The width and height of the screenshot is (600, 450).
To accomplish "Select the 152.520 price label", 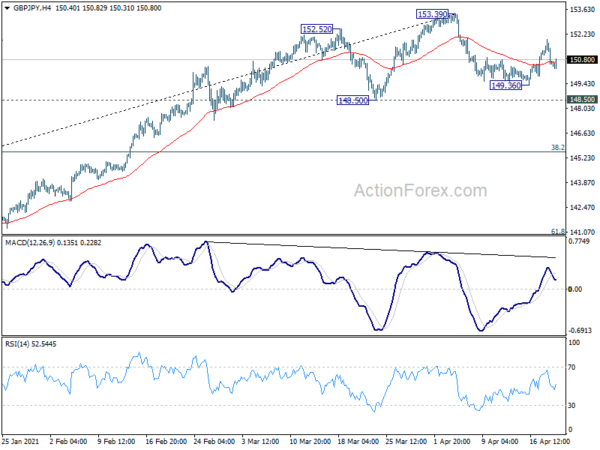I will 317,29.
